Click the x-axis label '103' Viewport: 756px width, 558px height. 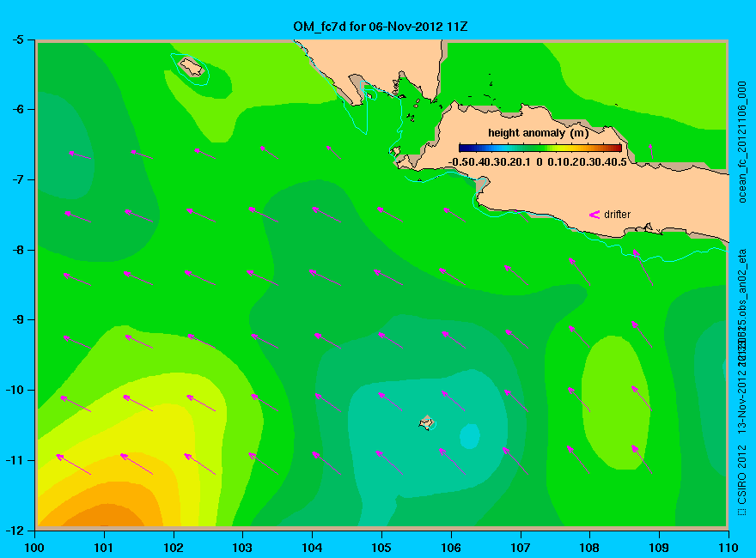coord(242,548)
